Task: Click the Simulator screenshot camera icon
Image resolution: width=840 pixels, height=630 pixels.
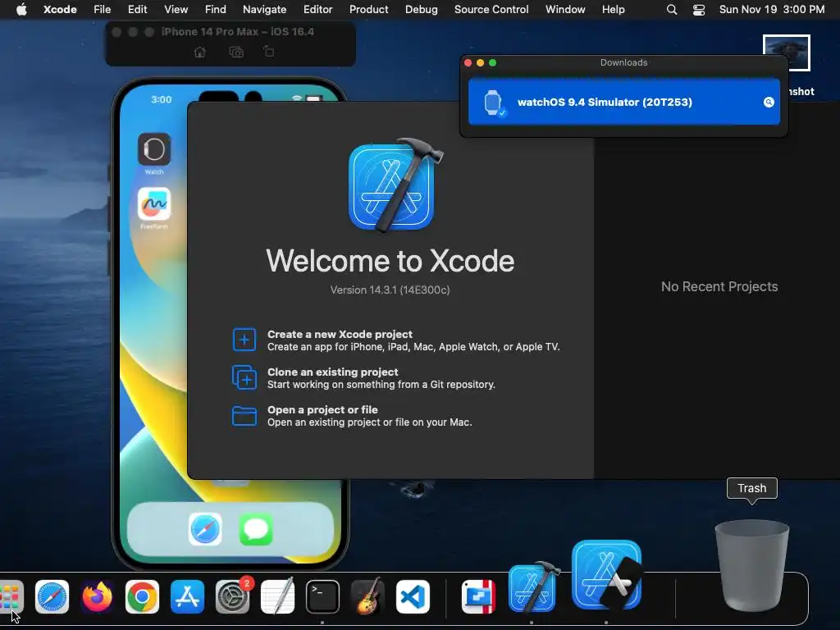Action: pyautogui.click(x=236, y=52)
